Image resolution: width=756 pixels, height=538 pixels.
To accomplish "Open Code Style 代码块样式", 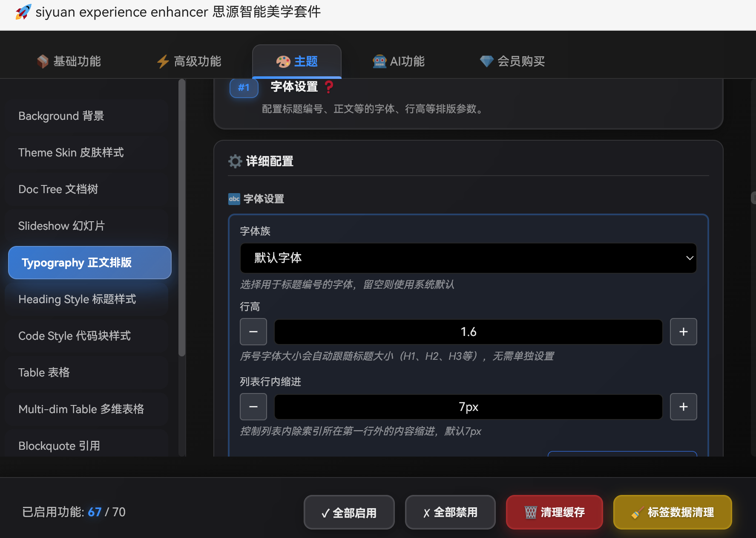I will [x=87, y=336].
